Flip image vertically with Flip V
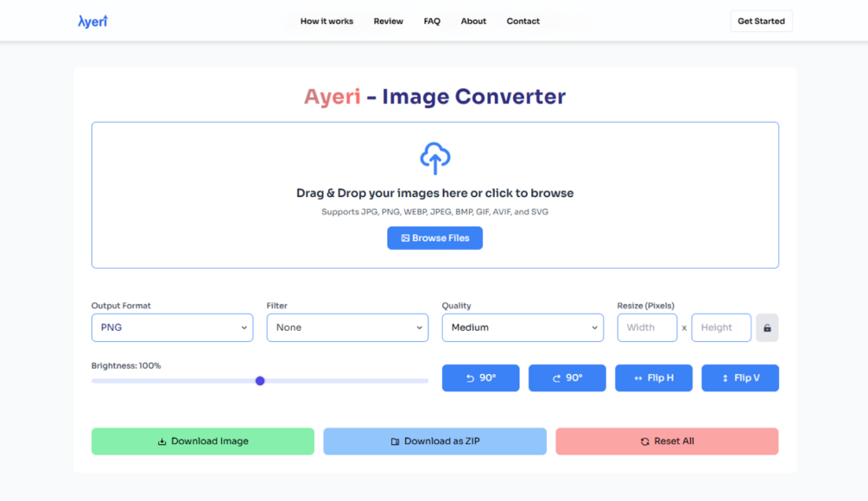 740,378
